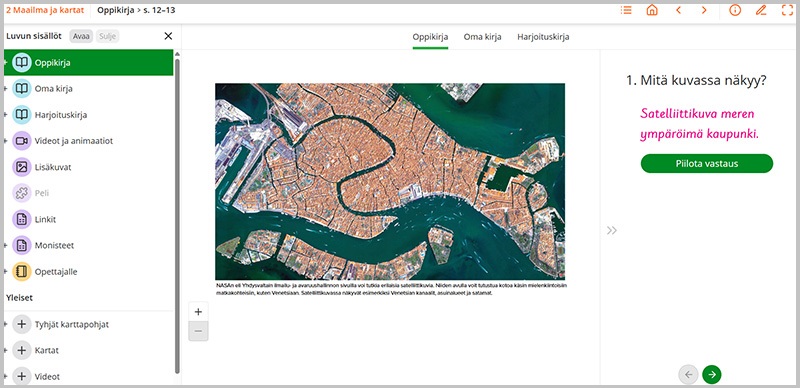Click plus icon beside Videot
This screenshot has height=388, width=800.
tap(21, 377)
